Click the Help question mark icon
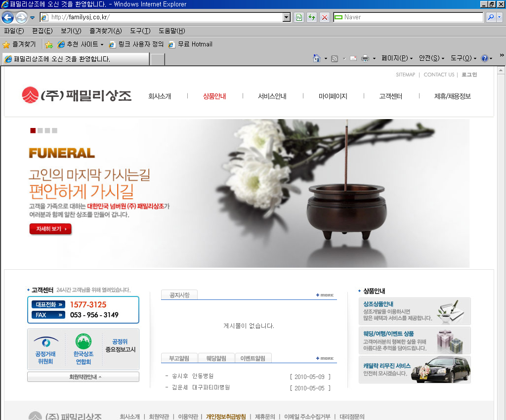This screenshot has width=506, height=420. pos(484,58)
